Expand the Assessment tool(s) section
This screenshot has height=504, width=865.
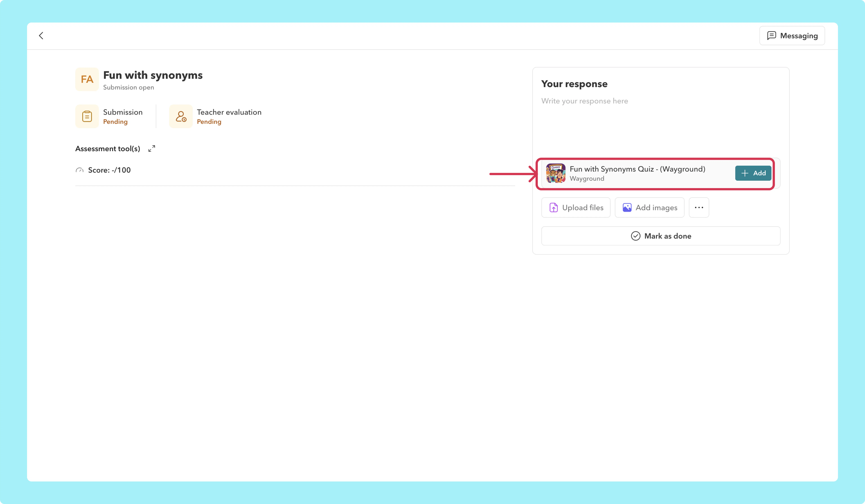coord(152,149)
